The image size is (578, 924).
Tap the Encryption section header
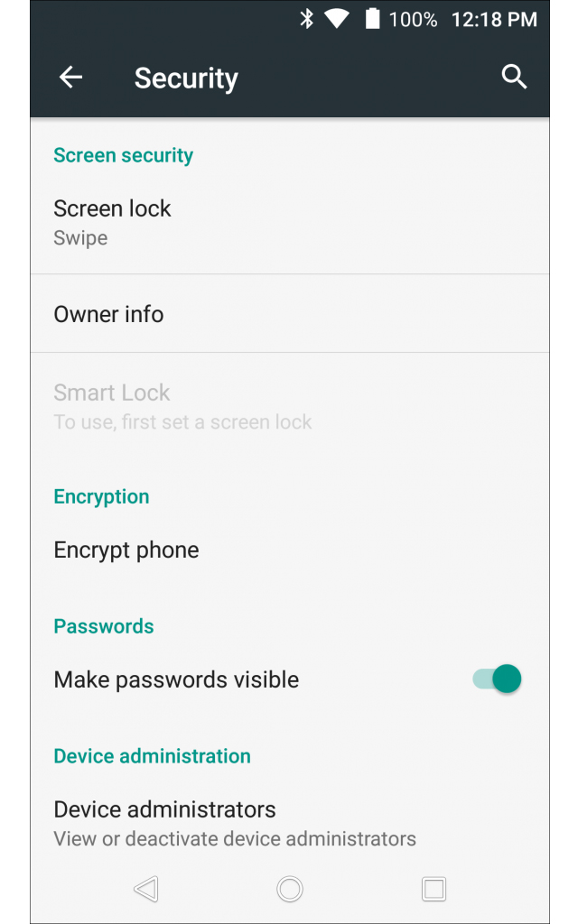coord(101,496)
